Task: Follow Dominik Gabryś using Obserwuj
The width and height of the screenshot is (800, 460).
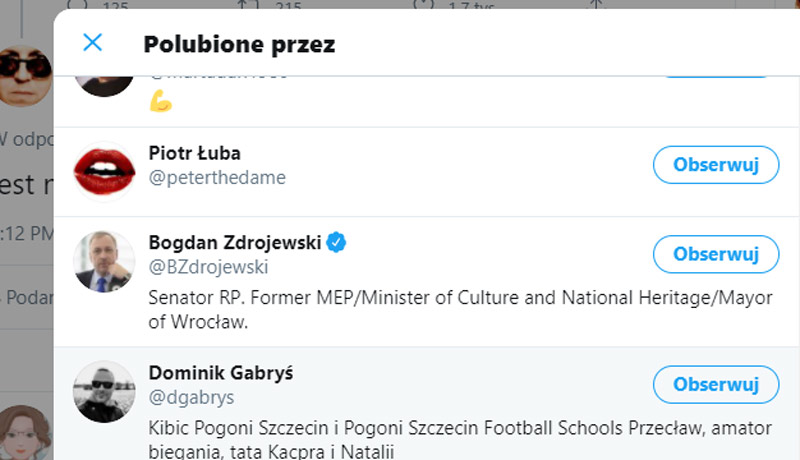Action: [x=715, y=384]
